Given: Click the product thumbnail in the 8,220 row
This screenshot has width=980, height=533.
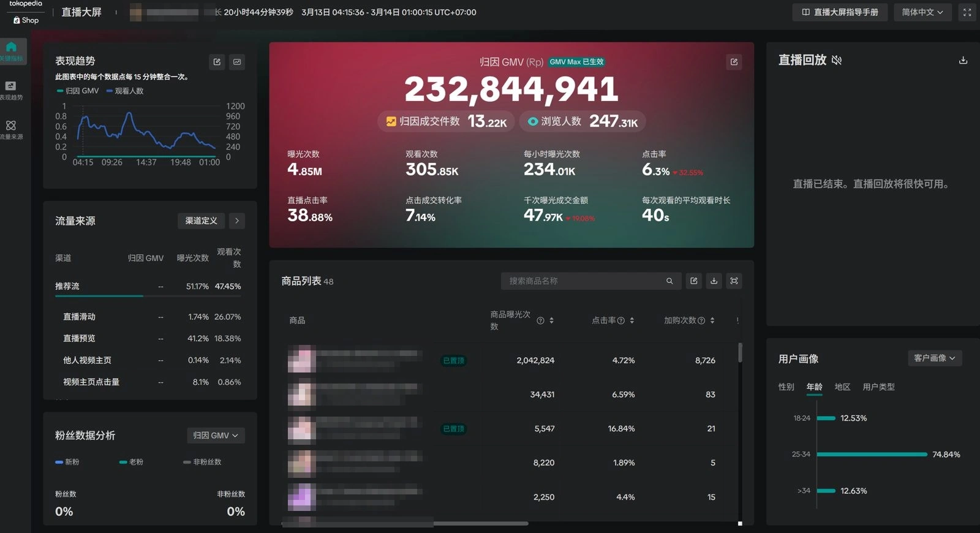Looking at the screenshot, I should tap(301, 463).
